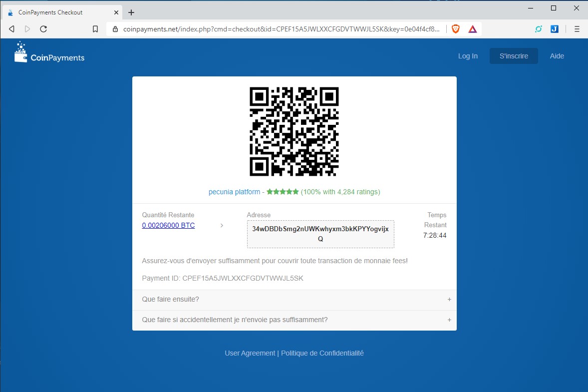Click the teal sync extension icon
The width and height of the screenshot is (588, 392).
coord(539,29)
